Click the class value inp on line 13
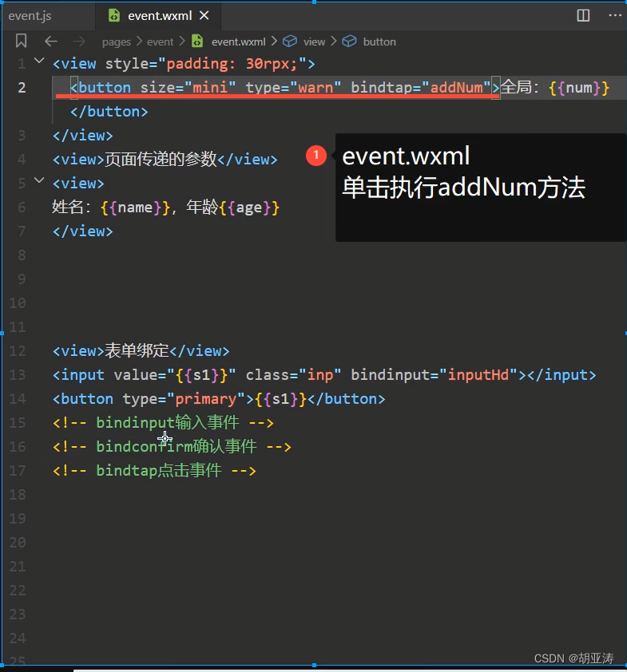627x672 pixels. (320, 375)
